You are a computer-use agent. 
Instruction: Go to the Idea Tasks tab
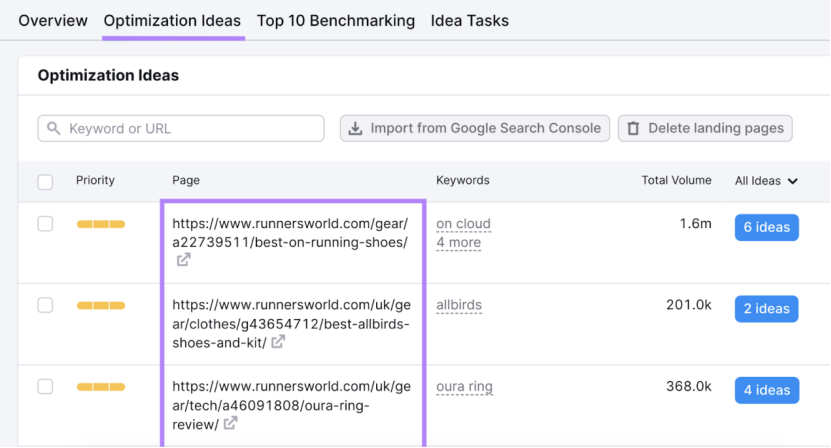click(469, 20)
